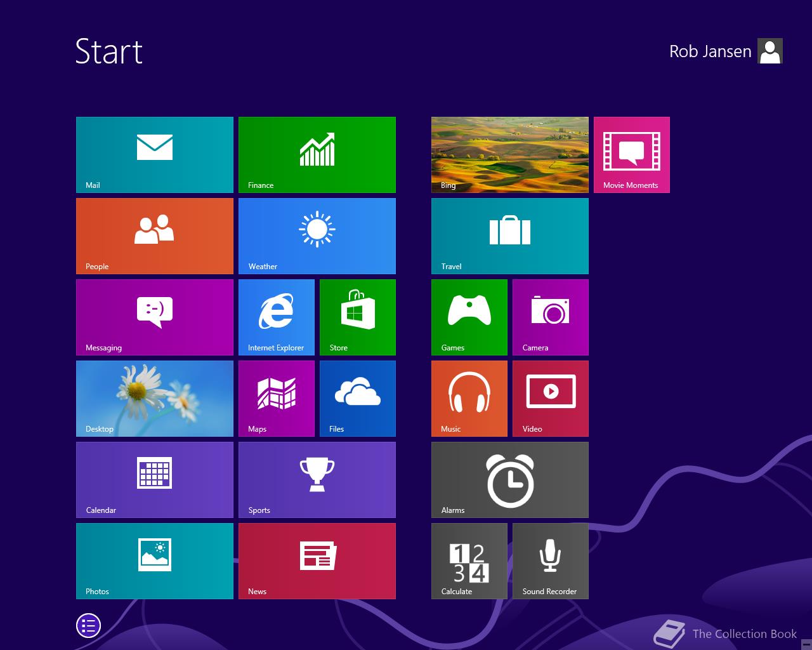812x650 pixels.
Task: Open the Calendar tile
Action: pyautogui.click(x=155, y=480)
